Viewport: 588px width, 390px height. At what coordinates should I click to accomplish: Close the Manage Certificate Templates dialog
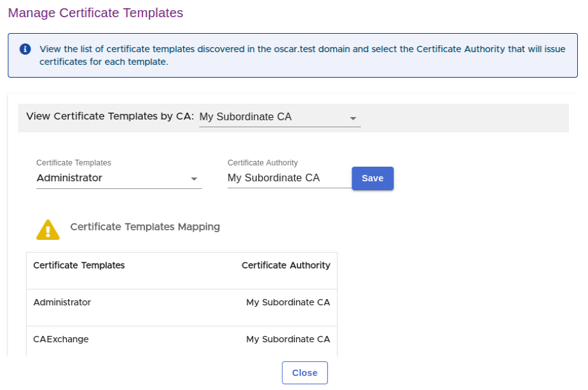[x=304, y=373]
